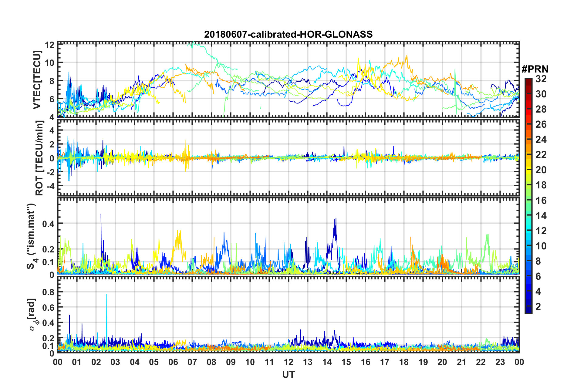577x392 pixels.
Task: Click S4 y-axis tick label 0.4
Action: [49, 224]
